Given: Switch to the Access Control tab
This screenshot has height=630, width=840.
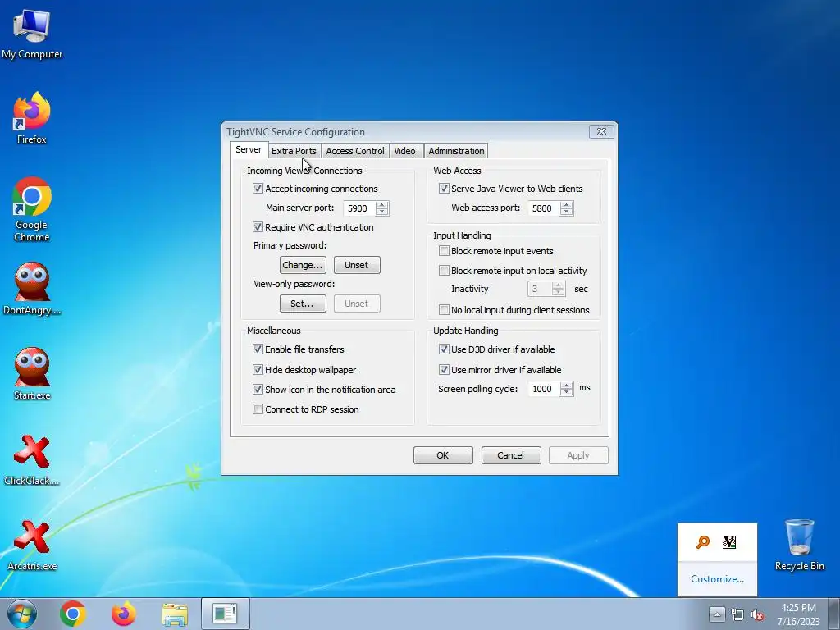Looking at the screenshot, I should point(354,151).
